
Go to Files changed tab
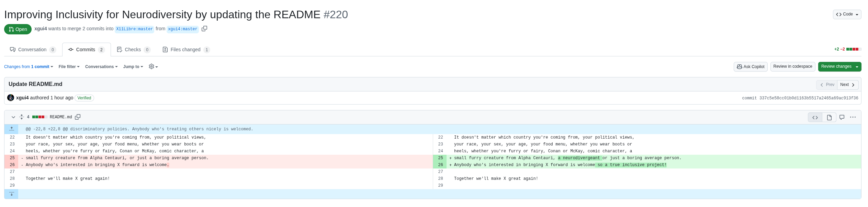click(x=186, y=50)
